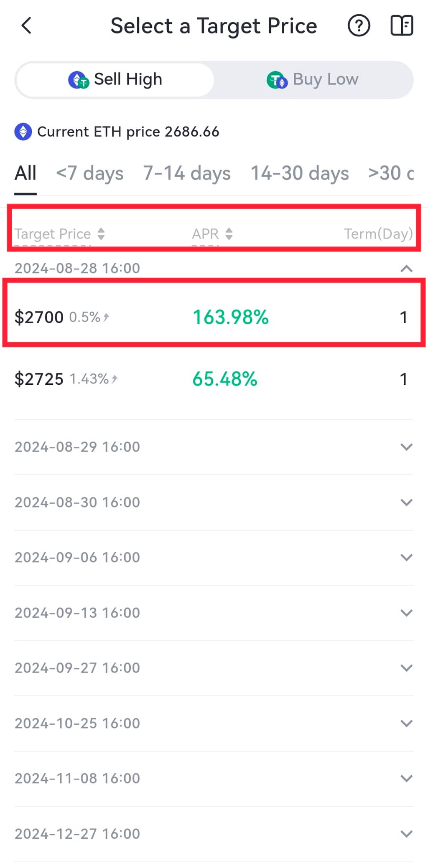Click the APR sort arrows

click(229, 233)
